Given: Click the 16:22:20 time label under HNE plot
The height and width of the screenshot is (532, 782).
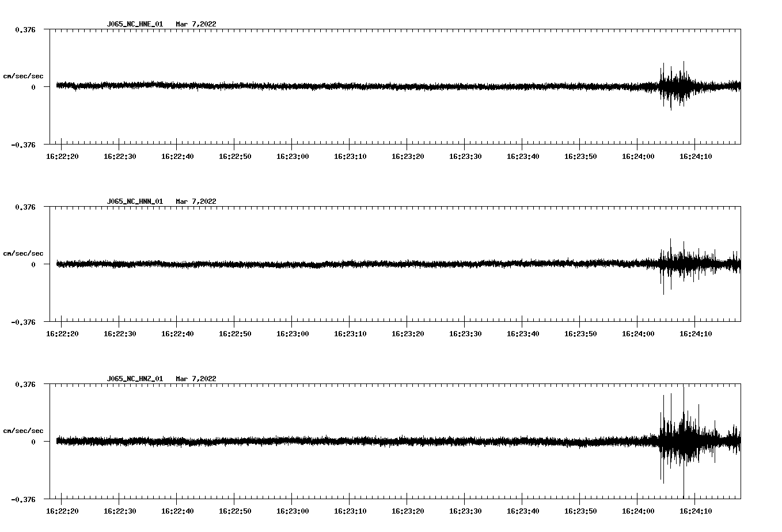Looking at the screenshot, I should coord(62,157).
